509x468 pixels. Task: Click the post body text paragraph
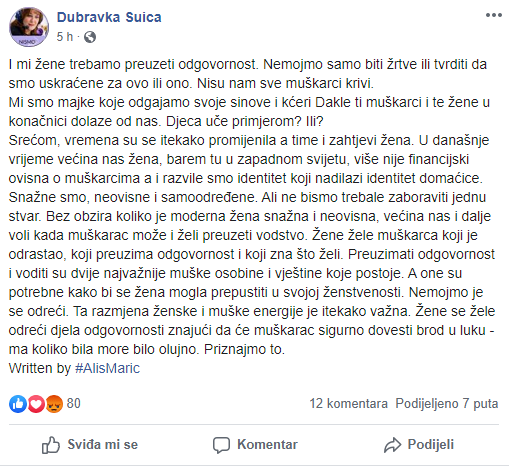[x=252, y=207]
